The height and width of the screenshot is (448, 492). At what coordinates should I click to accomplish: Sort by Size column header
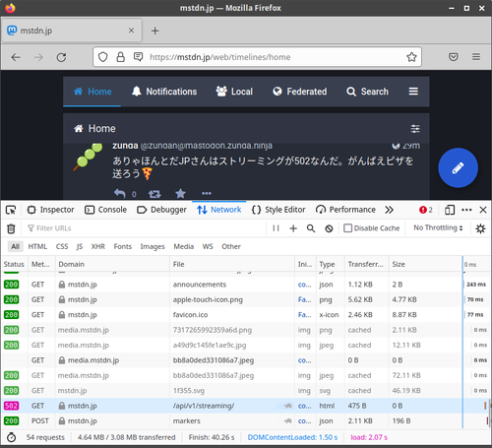click(425, 264)
